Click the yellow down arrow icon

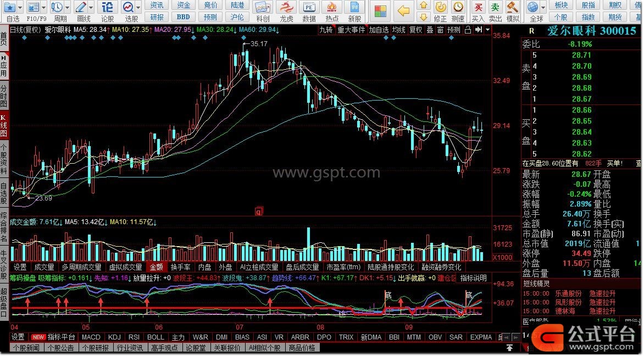[x=424, y=17]
